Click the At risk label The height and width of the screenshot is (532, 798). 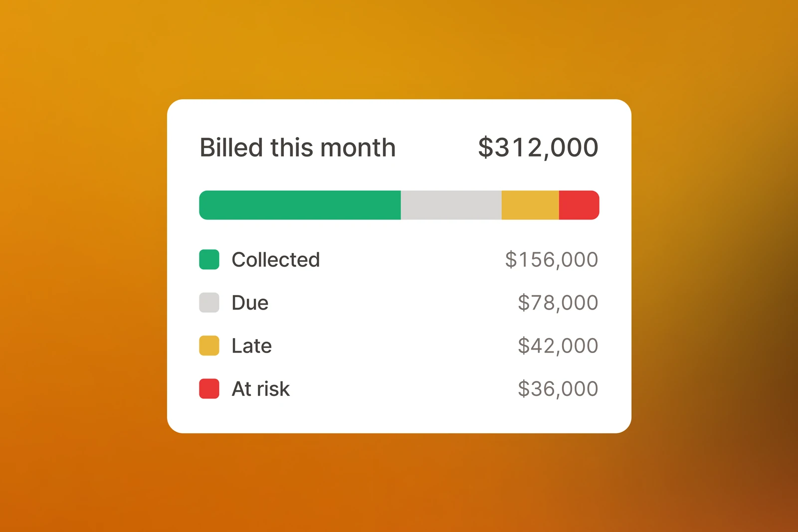coord(261,389)
